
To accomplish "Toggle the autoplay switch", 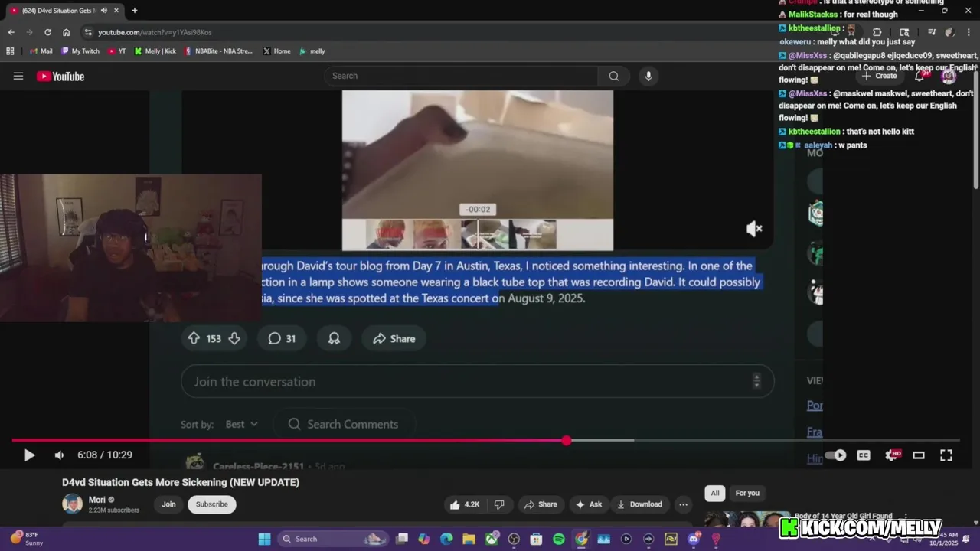I will click(835, 455).
